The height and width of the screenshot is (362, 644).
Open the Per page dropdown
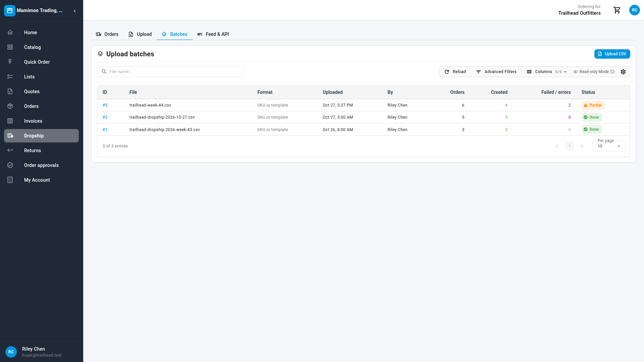(609, 146)
